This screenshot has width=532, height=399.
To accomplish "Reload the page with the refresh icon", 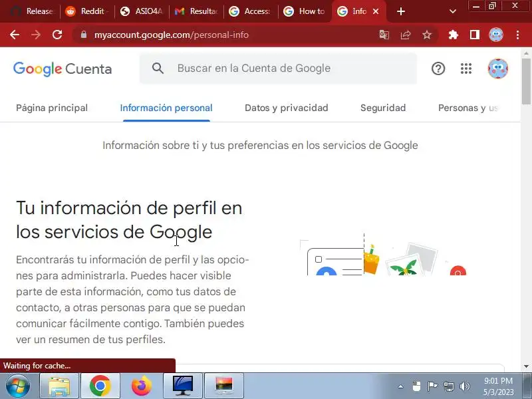I will pyautogui.click(x=57, y=35).
